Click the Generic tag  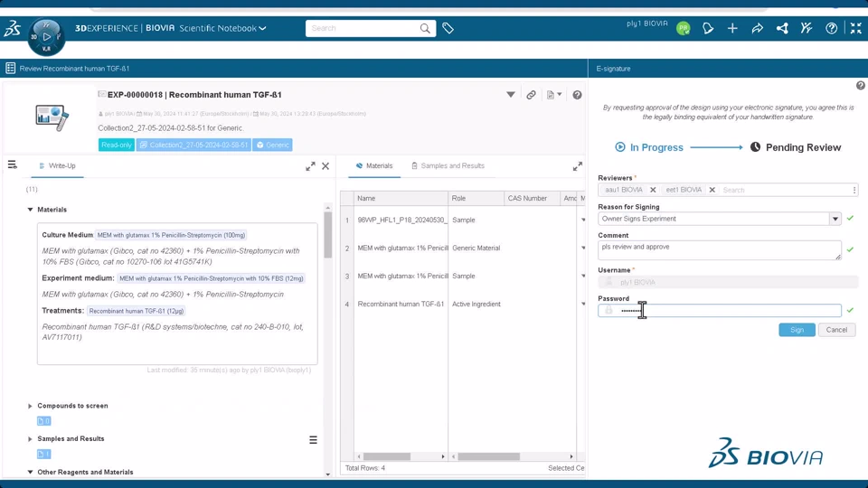[272, 145]
